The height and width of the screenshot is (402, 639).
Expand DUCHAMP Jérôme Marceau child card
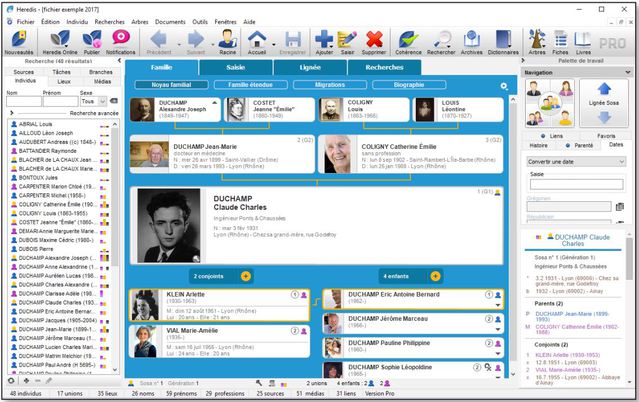click(498, 329)
